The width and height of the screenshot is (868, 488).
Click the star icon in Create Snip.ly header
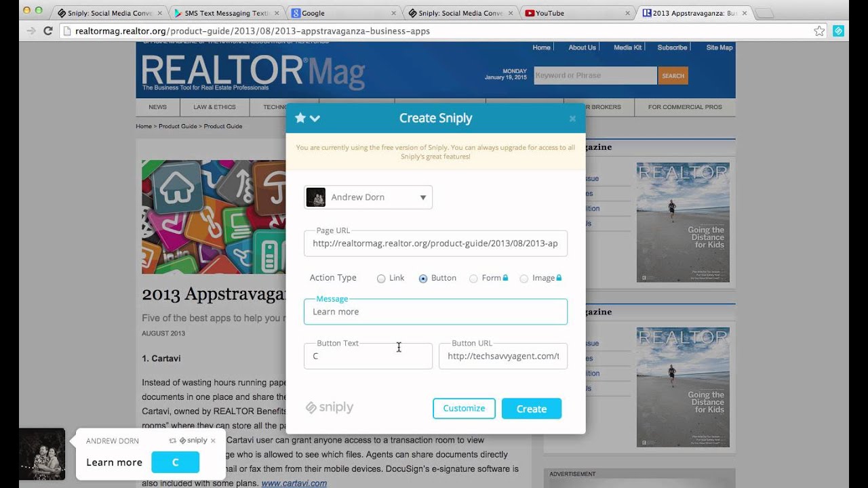tap(300, 118)
